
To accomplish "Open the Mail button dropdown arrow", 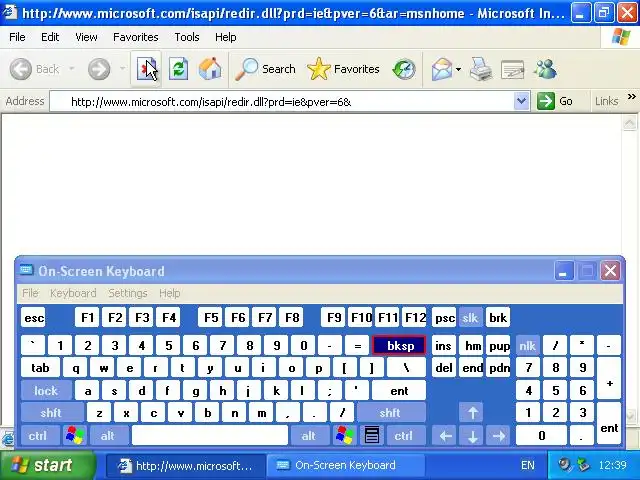I will point(458,69).
